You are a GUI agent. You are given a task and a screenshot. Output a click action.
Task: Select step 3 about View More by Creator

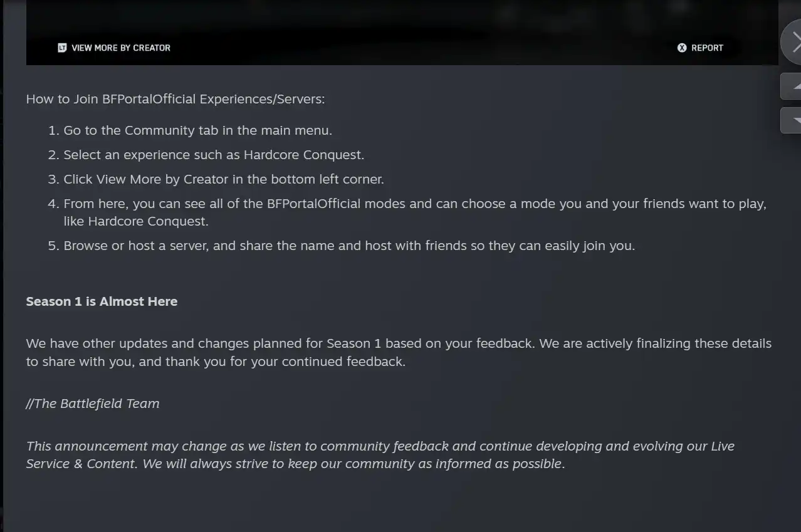(223, 179)
